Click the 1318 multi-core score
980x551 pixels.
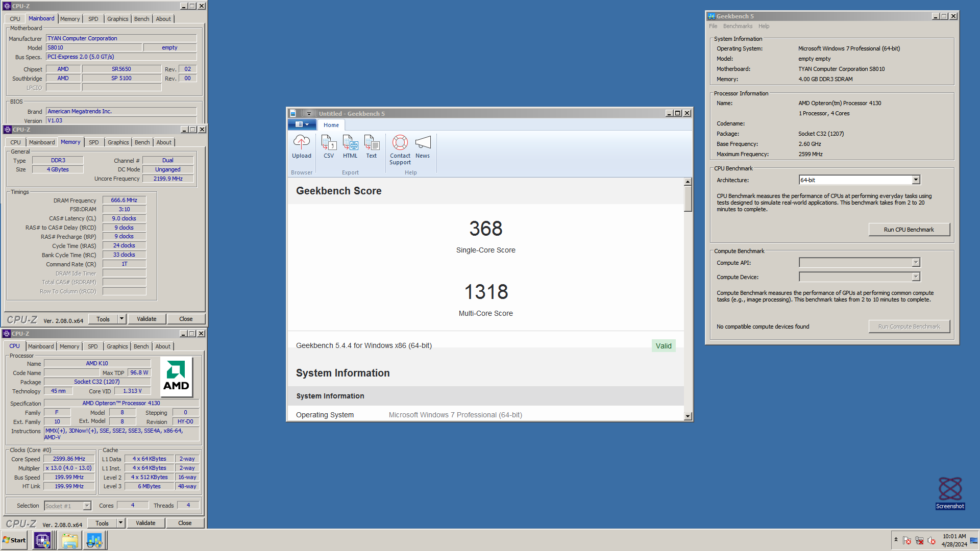486,292
